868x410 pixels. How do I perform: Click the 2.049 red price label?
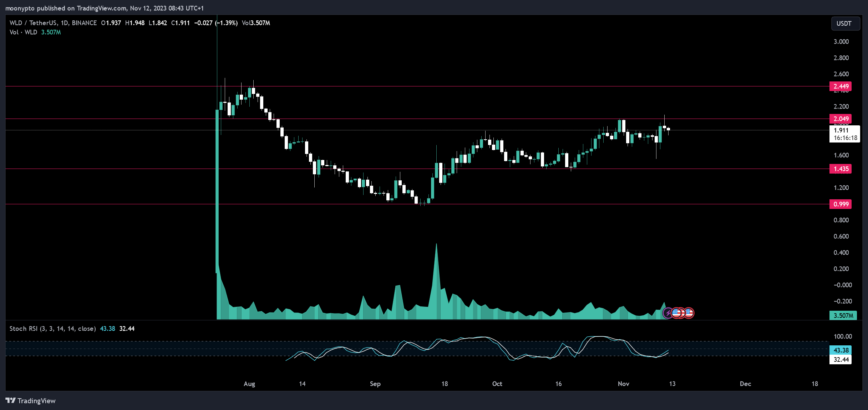click(x=841, y=119)
